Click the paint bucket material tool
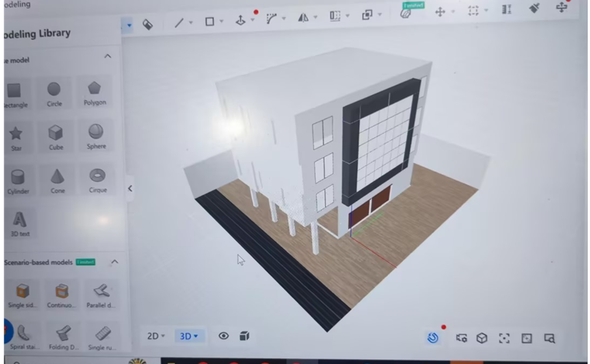 click(148, 24)
